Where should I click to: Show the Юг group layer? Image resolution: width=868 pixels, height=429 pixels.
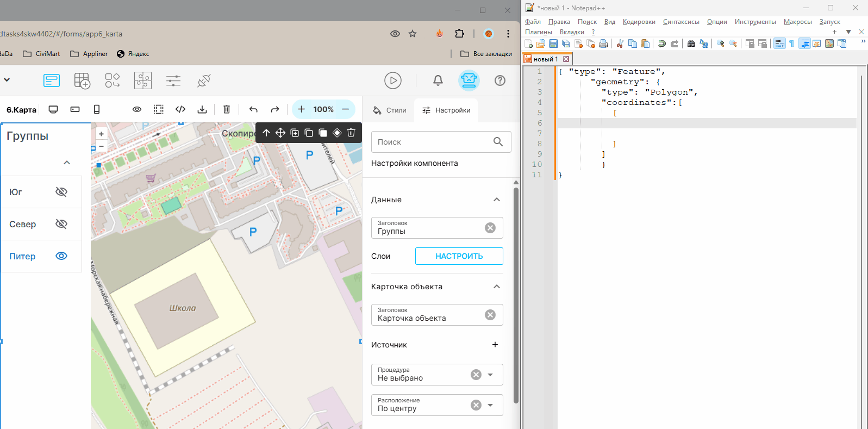tap(61, 192)
